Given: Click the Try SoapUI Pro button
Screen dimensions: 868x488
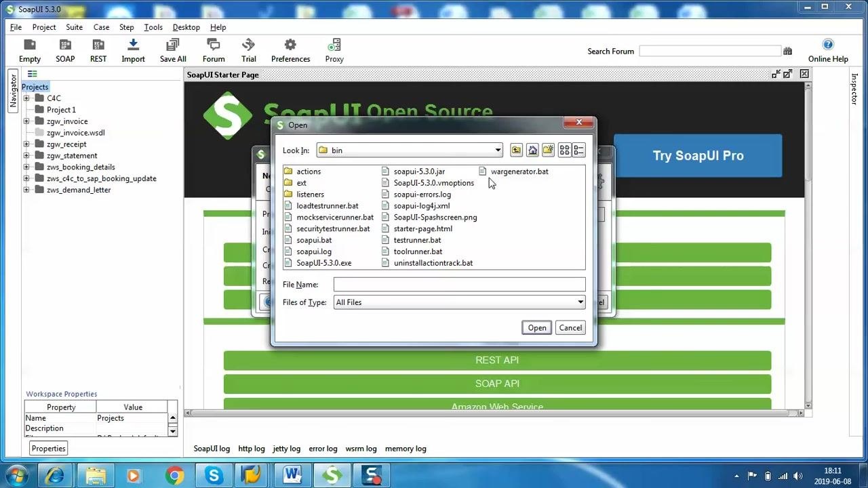Looking at the screenshot, I should point(698,156).
